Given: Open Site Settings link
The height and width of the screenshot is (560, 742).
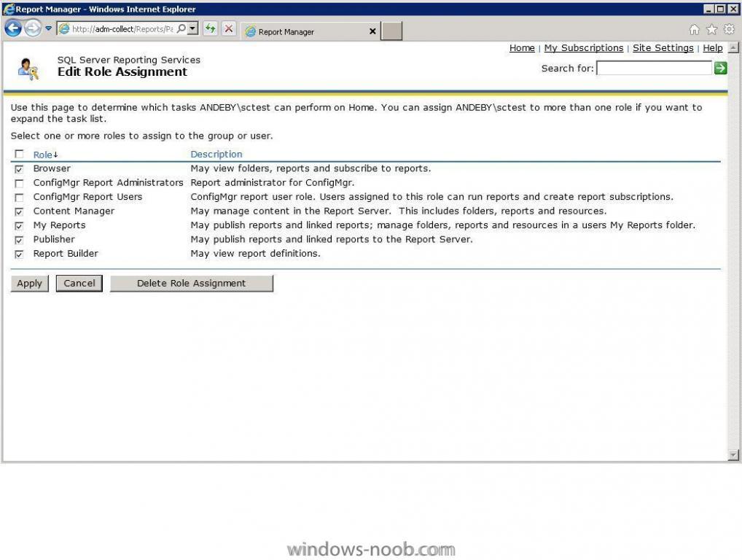Looking at the screenshot, I should (x=663, y=48).
